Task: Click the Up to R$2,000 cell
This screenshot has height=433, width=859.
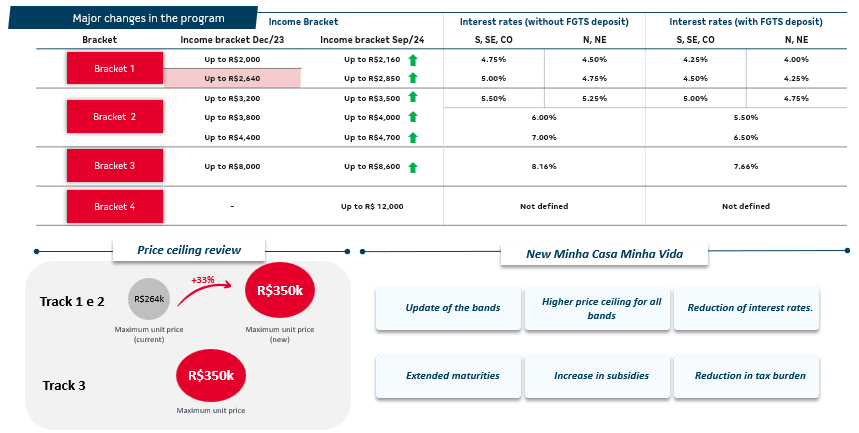Action: (232, 59)
